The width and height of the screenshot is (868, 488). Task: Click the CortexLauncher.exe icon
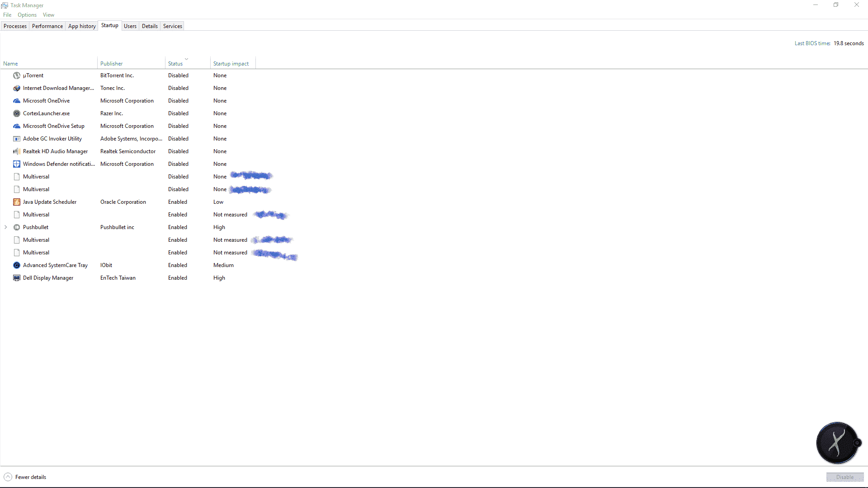point(17,113)
